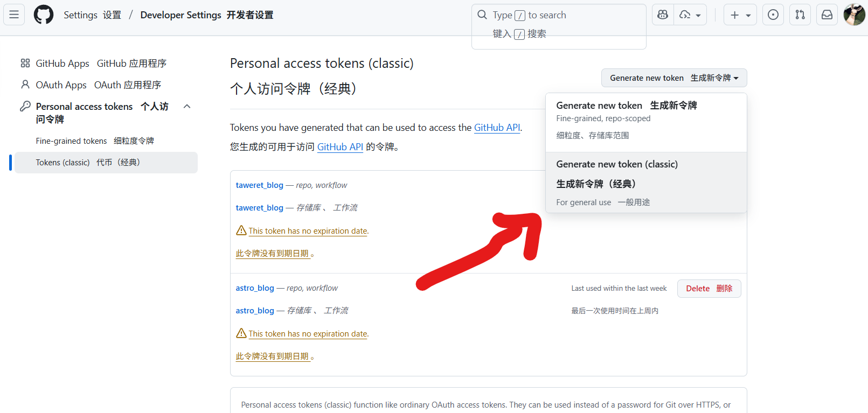Open OAuth Apps in sidebar
This screenshot has width=868, height=413.
coord(99,85)
